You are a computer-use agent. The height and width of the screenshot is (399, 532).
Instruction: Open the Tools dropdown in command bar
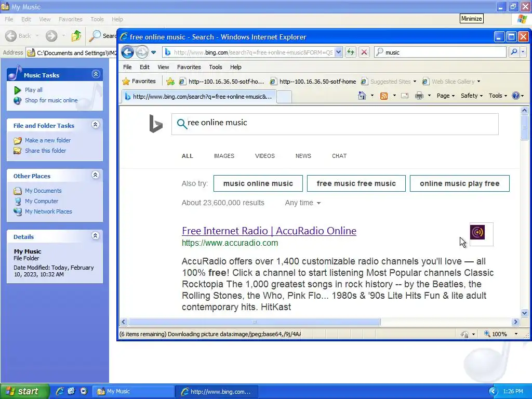[498, 96]
